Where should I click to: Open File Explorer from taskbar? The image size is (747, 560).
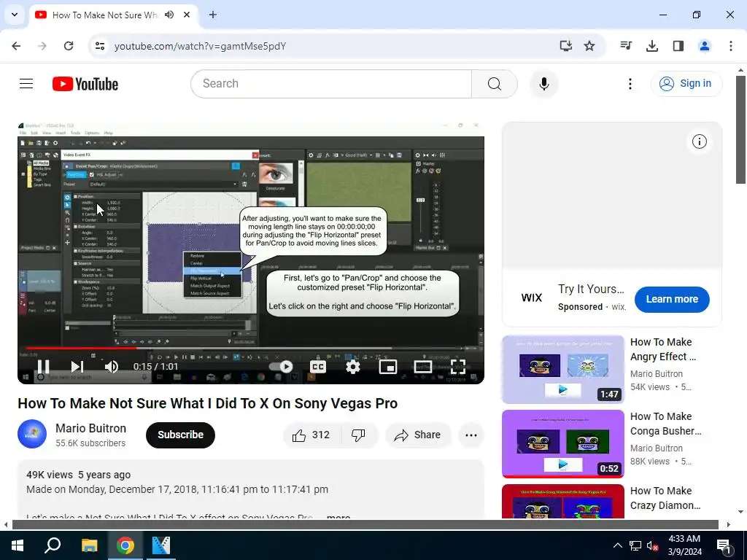point(89,545)
